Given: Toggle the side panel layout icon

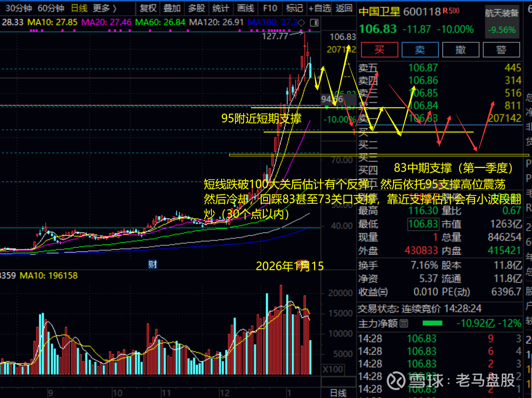Looking at the screenshot, I should (314, 23).
